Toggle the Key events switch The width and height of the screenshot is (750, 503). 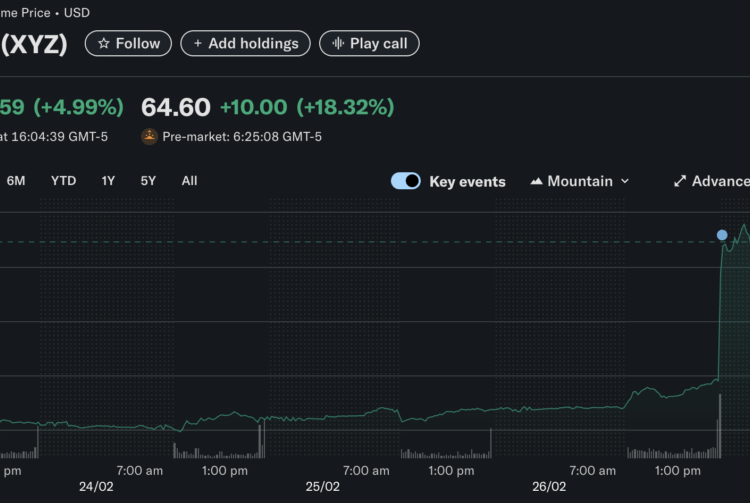[x=405, y=181]
